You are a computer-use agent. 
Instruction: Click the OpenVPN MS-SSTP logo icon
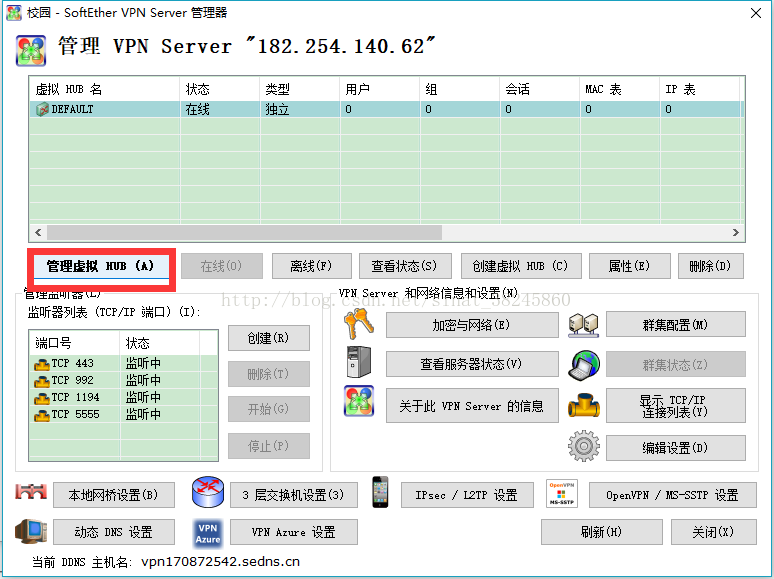(x=561, y=494)
